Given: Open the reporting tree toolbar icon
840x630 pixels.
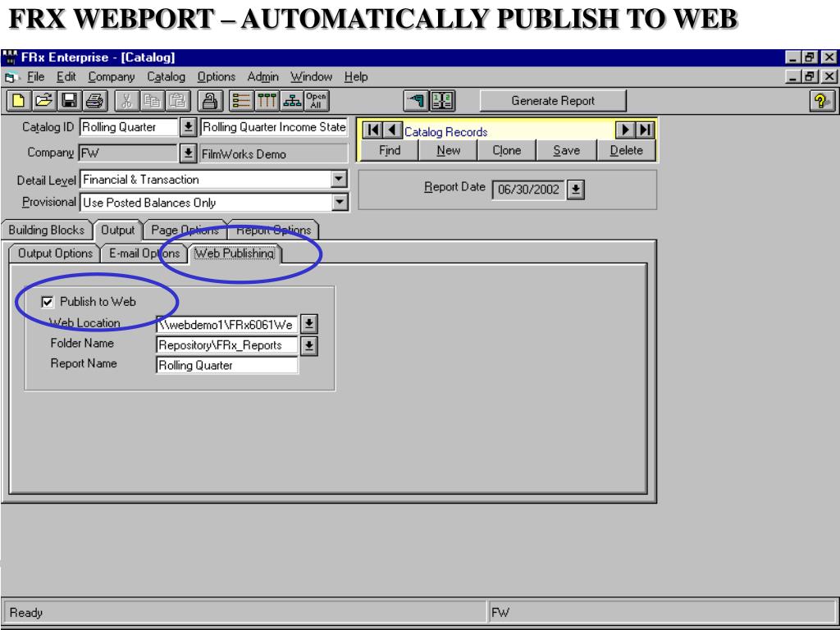Looking at the screenshot, I should 292,101.
